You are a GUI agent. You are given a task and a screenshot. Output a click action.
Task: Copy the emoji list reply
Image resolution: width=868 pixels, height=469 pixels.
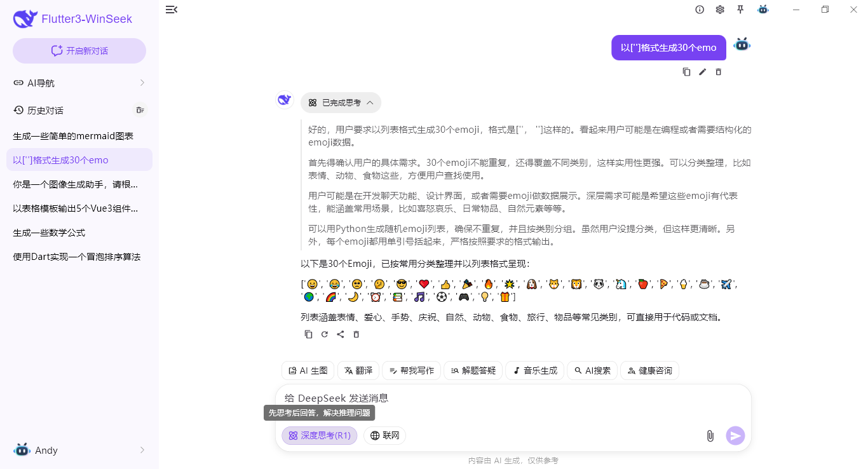tap(308, 334)
